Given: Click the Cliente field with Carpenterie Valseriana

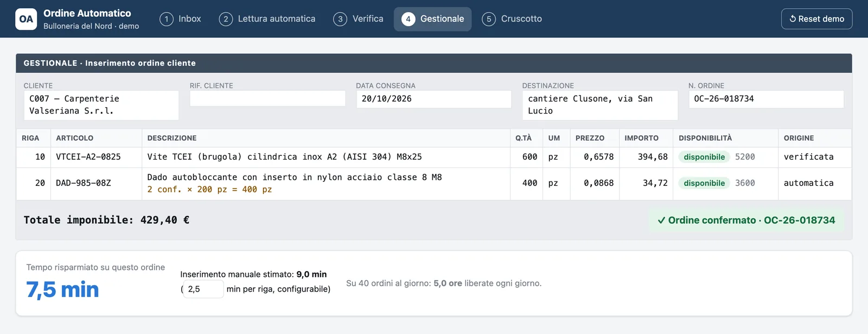Looking at the screenshot, I should click(x=101, y=105).
